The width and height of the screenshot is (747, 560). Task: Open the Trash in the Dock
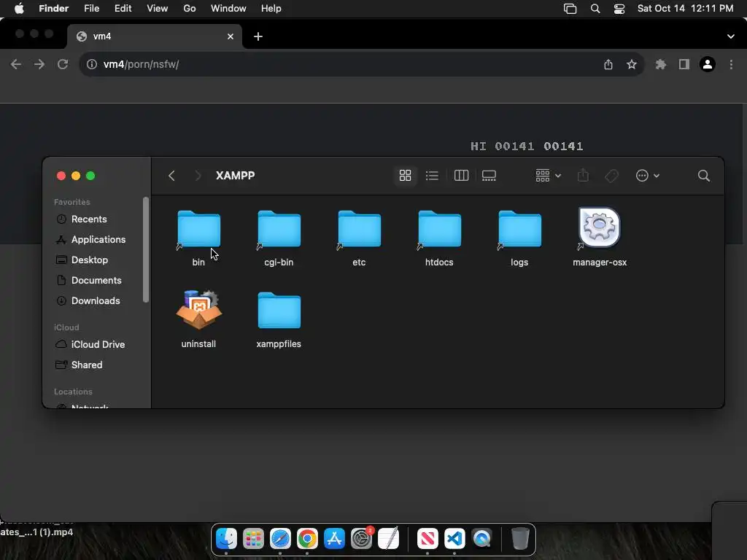click(520, 539)
